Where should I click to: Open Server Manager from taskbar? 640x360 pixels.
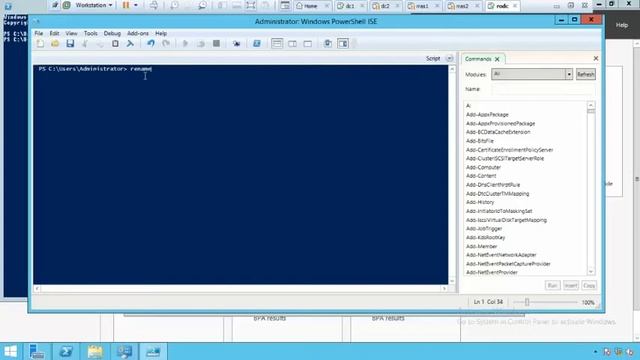(x=37, y=351)
